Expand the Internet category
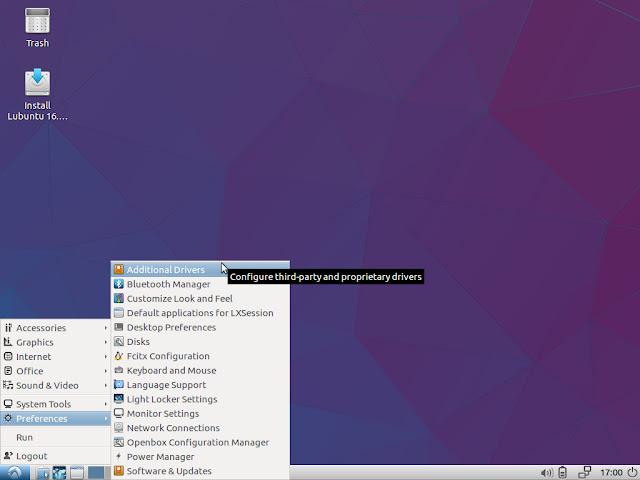Viewport: 640px width, 480px height. click(x=56, y=356)
